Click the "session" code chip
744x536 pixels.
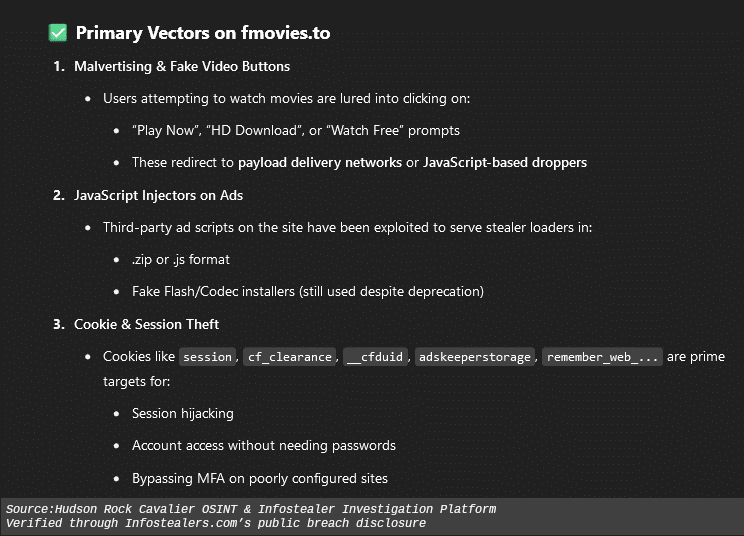(x=208, y=357)
